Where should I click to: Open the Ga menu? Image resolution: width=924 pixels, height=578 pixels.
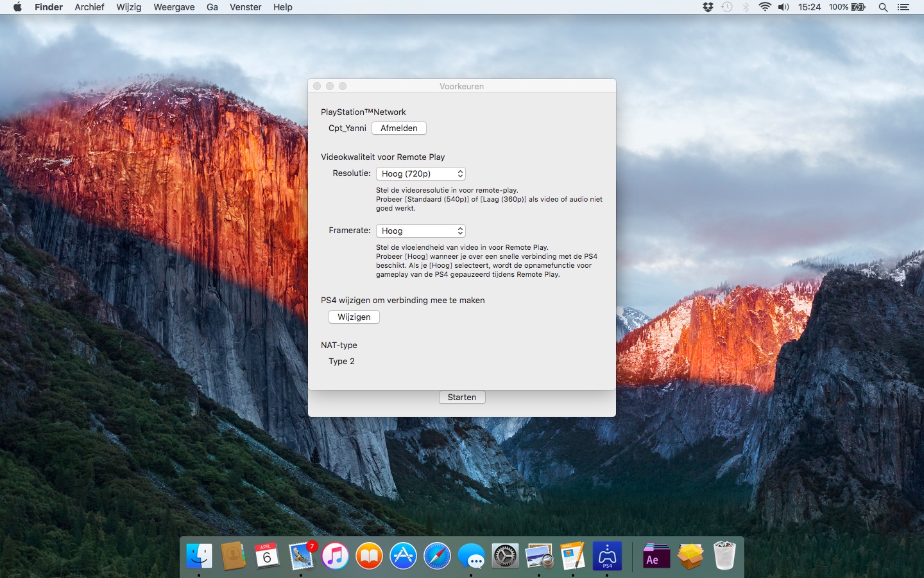[x=212, y=7]
